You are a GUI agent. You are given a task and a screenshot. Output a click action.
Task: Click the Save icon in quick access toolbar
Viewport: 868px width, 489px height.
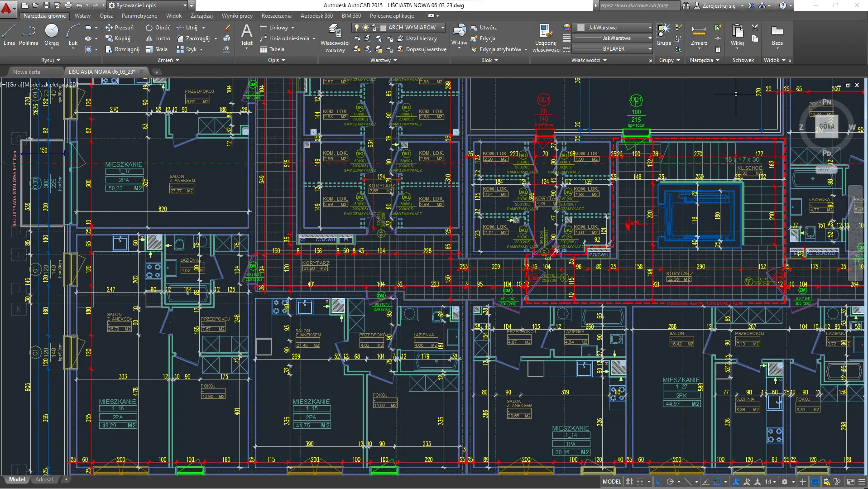(46, 5)
